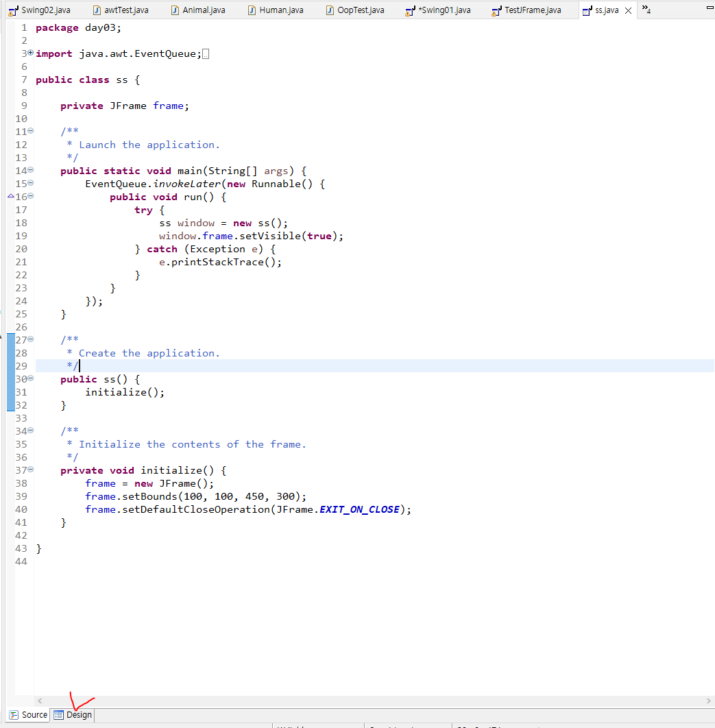
Task: Click on "invokeLater" method name
Action: (187, 184)
